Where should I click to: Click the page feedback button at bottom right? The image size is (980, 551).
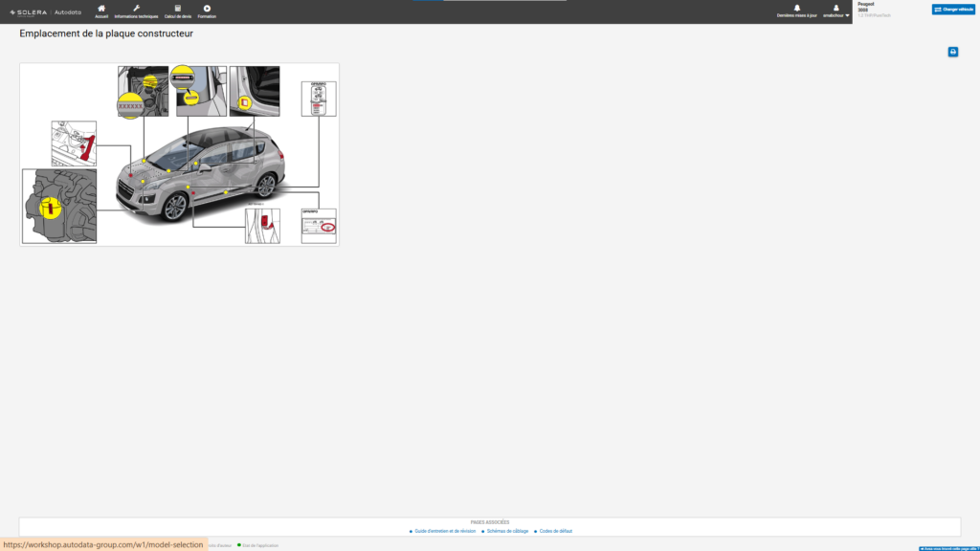click(948, 548)
